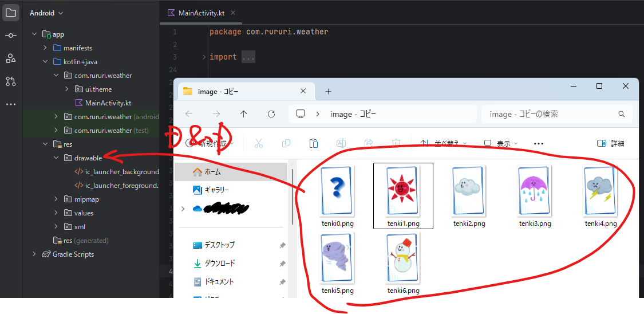Collapse the main com.rururi.weather package
This screenshot has width=644, height=314.
[x=56, y=76]
